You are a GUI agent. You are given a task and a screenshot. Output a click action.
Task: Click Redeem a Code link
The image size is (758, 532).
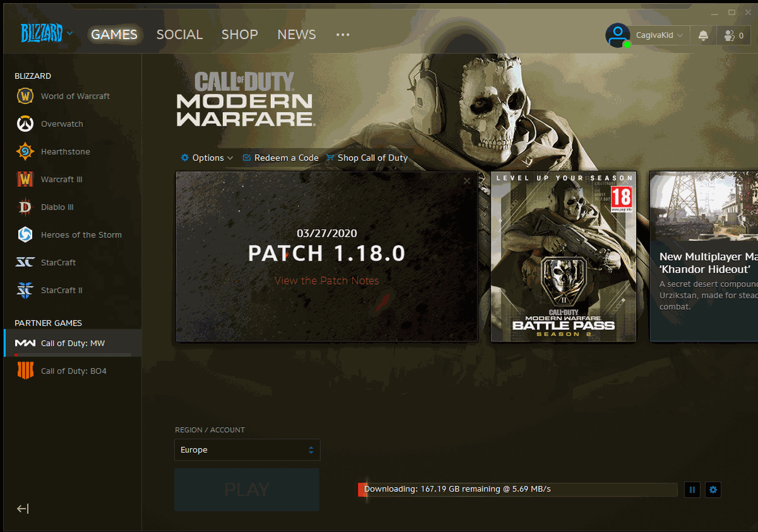pyautogui.click(x=280, y=158)
